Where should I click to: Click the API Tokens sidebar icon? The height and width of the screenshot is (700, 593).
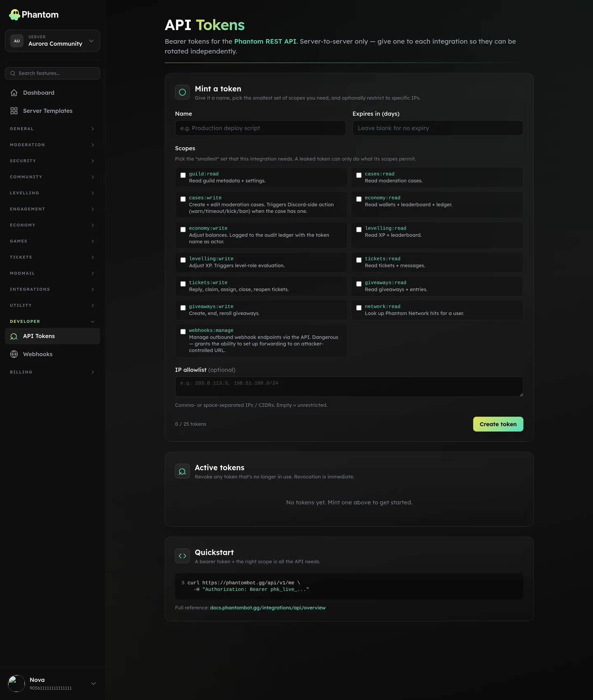tap(14, 336)
